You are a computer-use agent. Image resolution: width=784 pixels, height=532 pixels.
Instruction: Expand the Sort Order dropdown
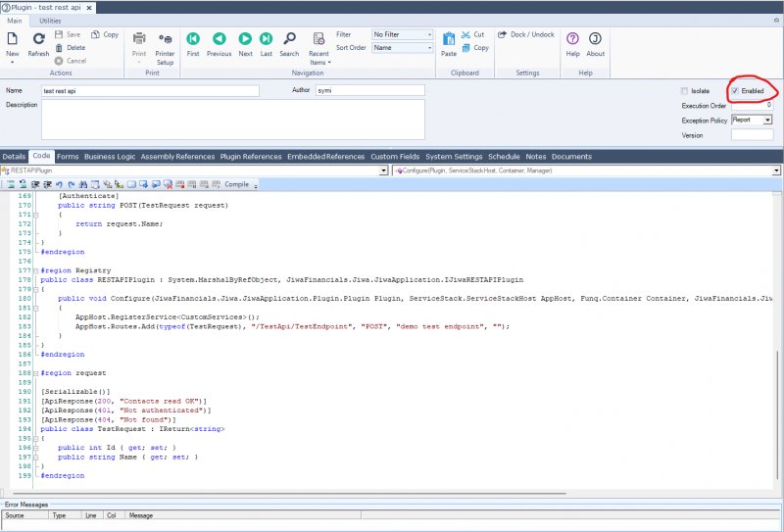(x=402, y=47)
